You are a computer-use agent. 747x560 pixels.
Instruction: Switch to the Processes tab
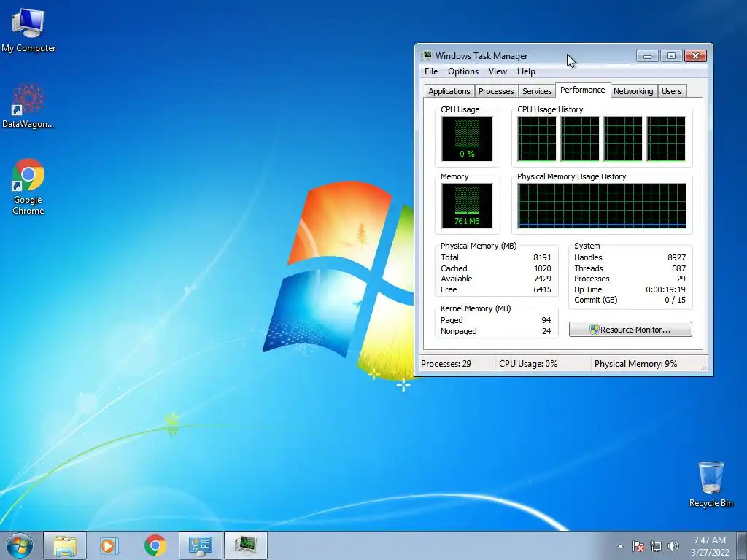point(496,91)
